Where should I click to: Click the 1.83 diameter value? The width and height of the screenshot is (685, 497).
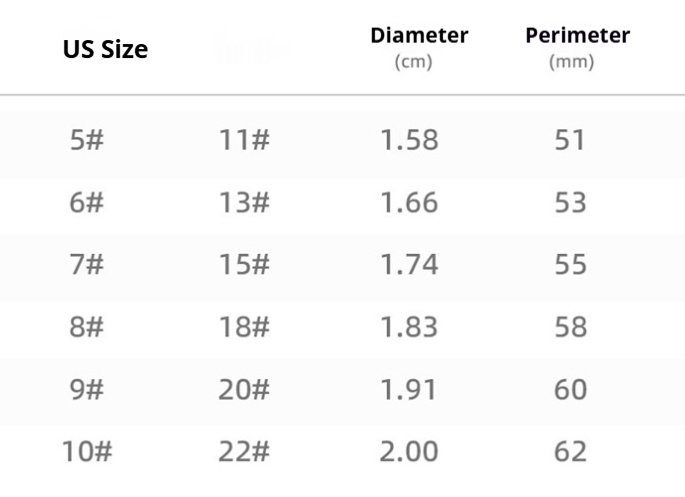409,327
